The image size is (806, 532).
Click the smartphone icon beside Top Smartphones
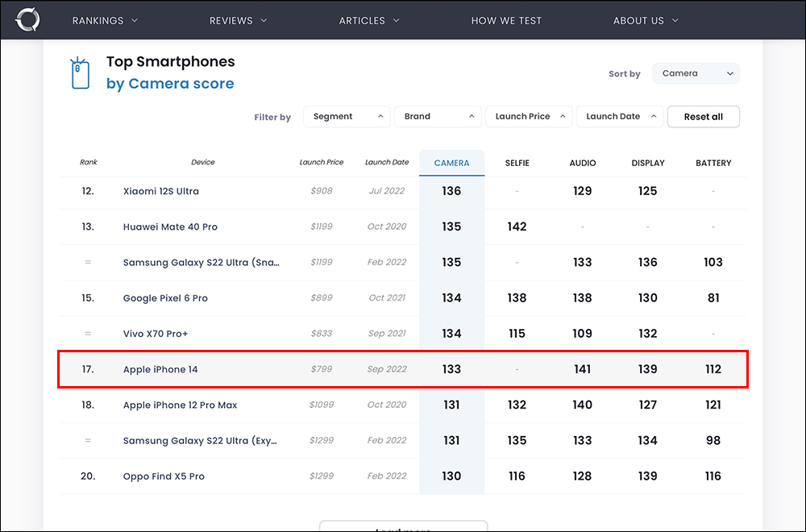(x=80, y=73)
